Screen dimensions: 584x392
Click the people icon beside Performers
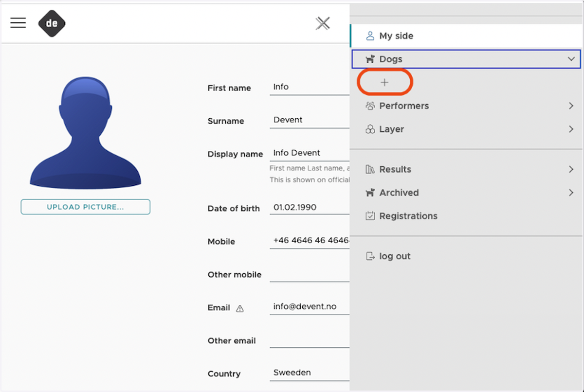pyautogui.click(x=370, y=106)
